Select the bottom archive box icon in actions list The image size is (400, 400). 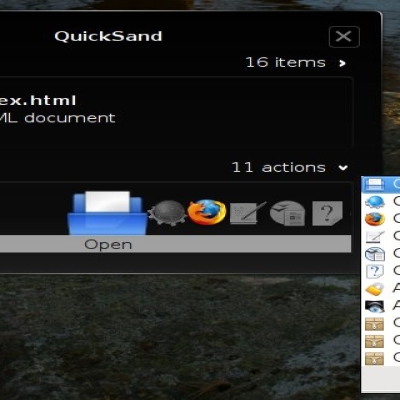(375, 358)
